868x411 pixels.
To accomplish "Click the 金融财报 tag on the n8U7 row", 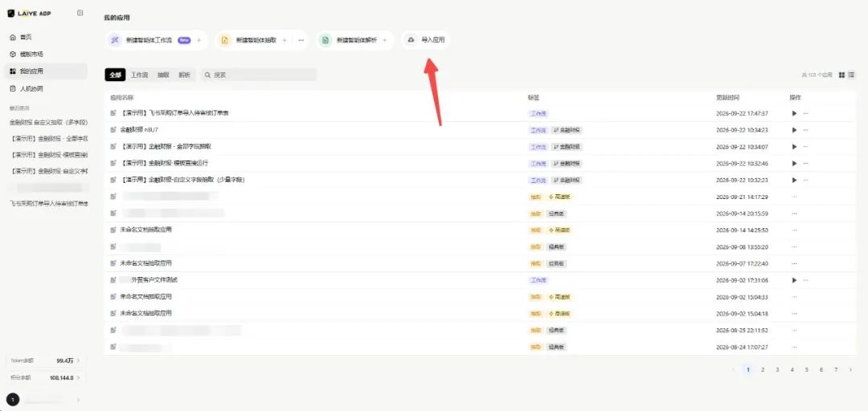I will pos(567,131).
